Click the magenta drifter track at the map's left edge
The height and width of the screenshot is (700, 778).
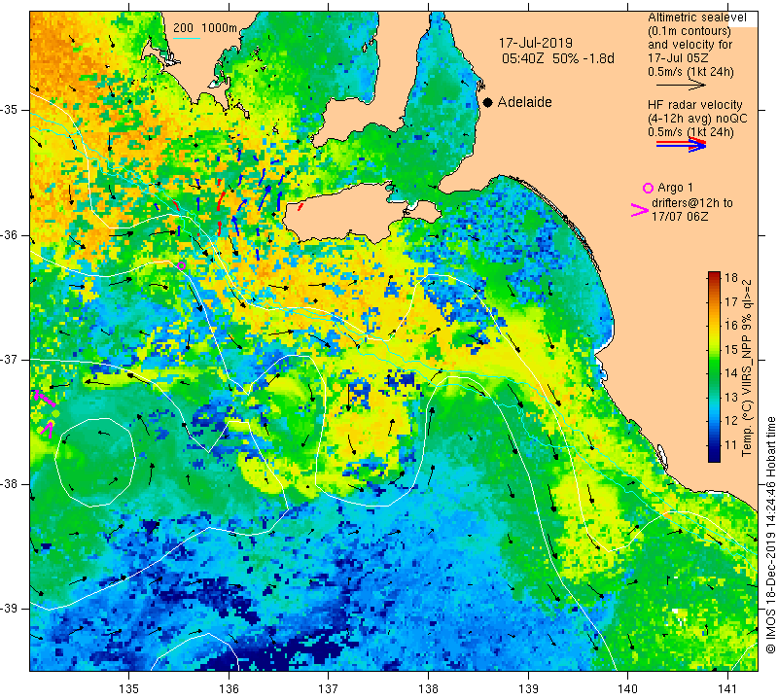(x=46, y=413)
